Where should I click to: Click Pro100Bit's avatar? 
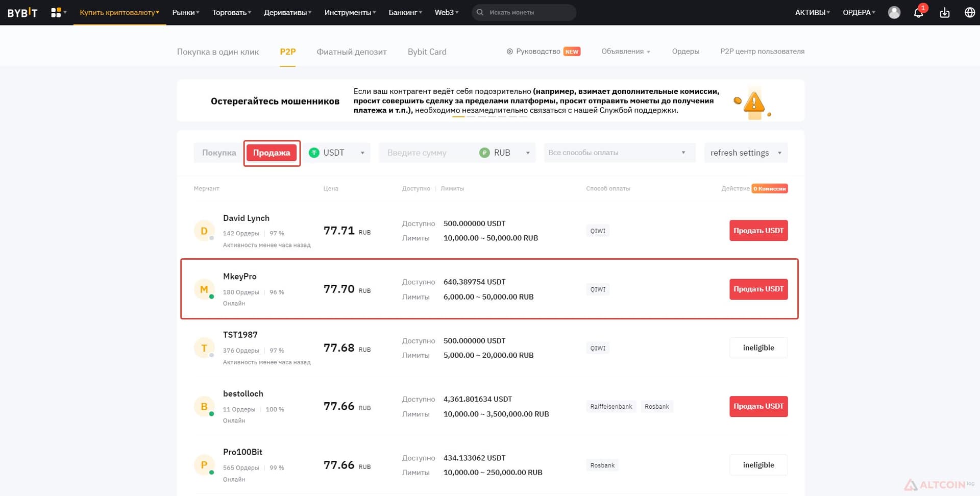204,465
